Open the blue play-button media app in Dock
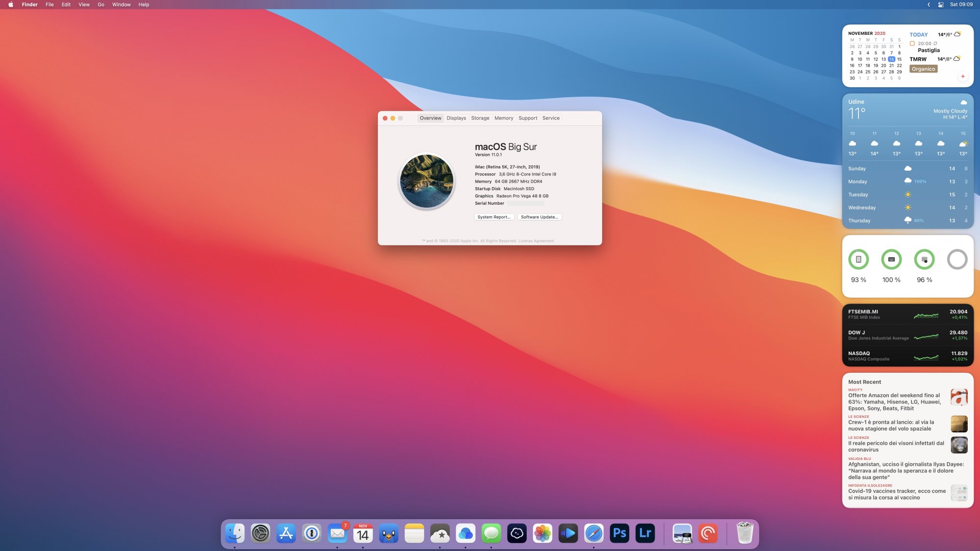This screenshot has height=551, width=980. (x=568, y=533)
